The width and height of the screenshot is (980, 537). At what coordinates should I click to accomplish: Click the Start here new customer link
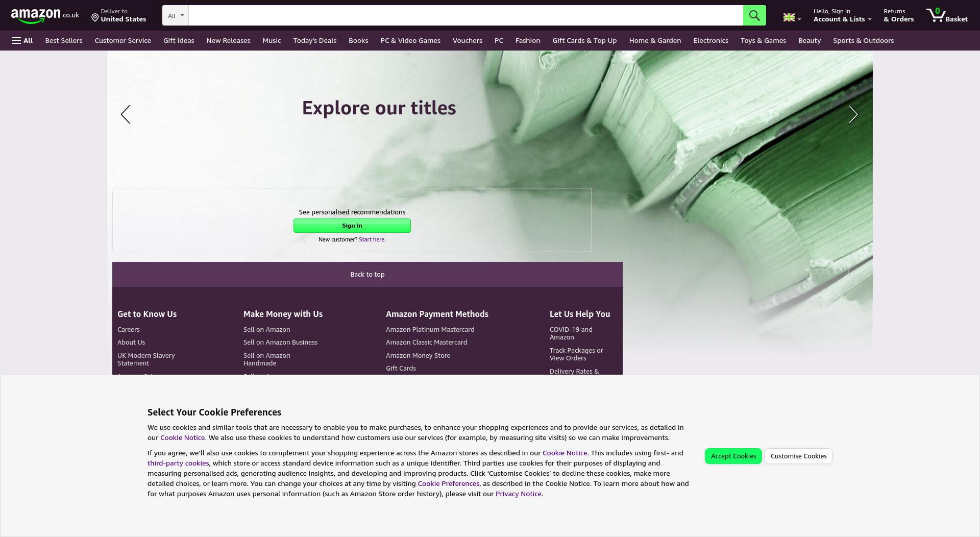click(372, 239)
